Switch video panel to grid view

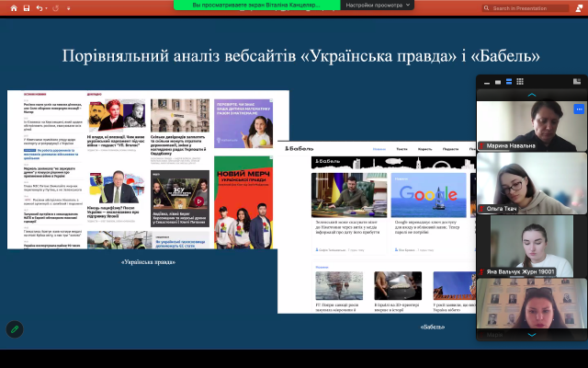click(521, 82)
